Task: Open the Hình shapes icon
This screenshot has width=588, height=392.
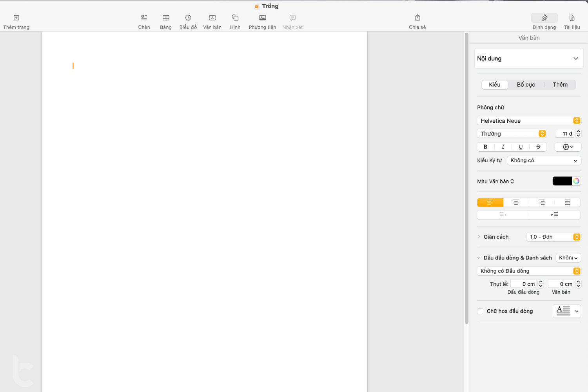Action: [x=235, y=18]
